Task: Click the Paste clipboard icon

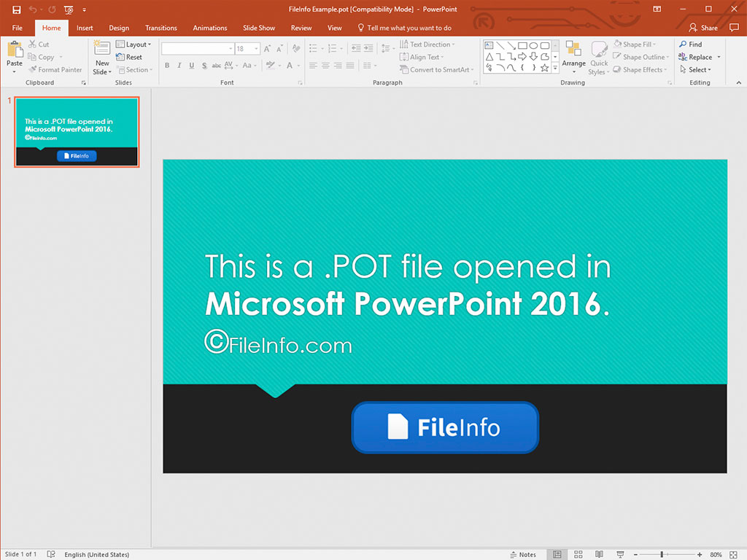Action: tap(15, 50)
